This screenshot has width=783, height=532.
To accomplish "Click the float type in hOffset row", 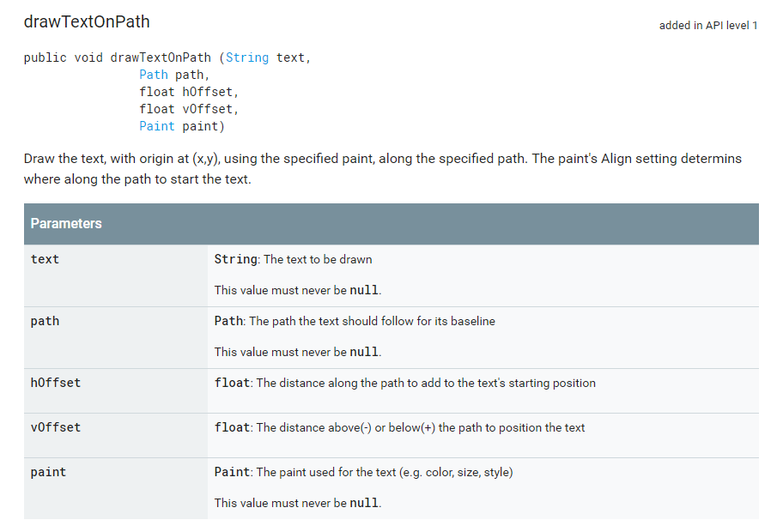I will click(232, 383).
